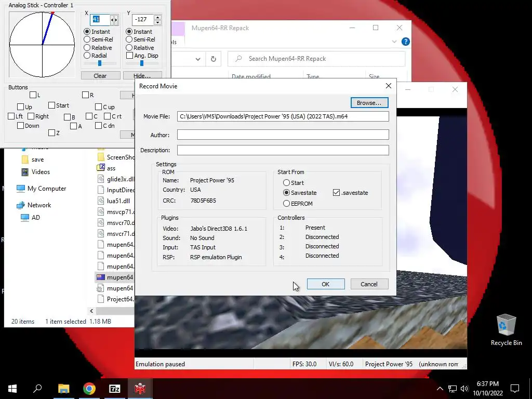Adjust the X sensitivity slider
This screenshot has height=399, width=532.
(100, 63)
